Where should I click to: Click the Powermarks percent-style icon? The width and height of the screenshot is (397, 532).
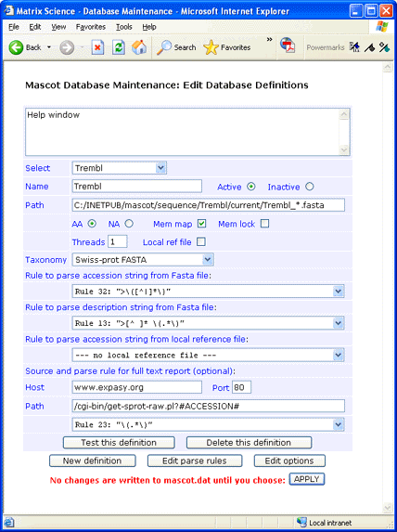click(384, 47)
